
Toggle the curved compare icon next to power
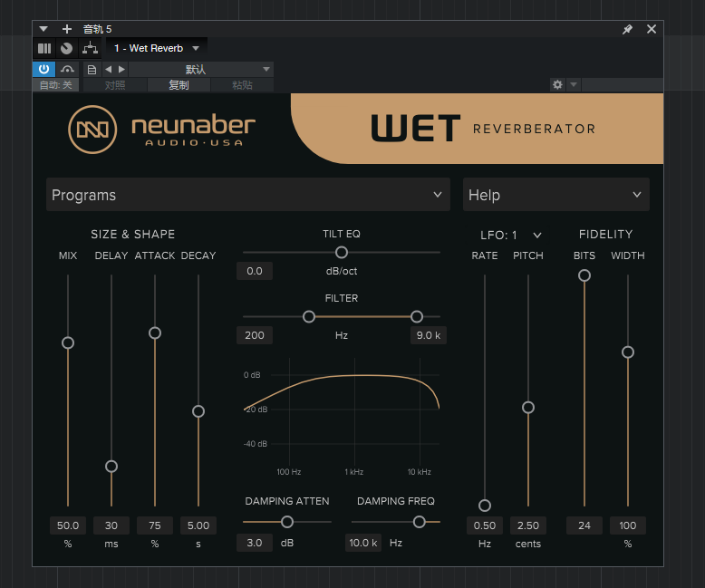click(67, 69)
